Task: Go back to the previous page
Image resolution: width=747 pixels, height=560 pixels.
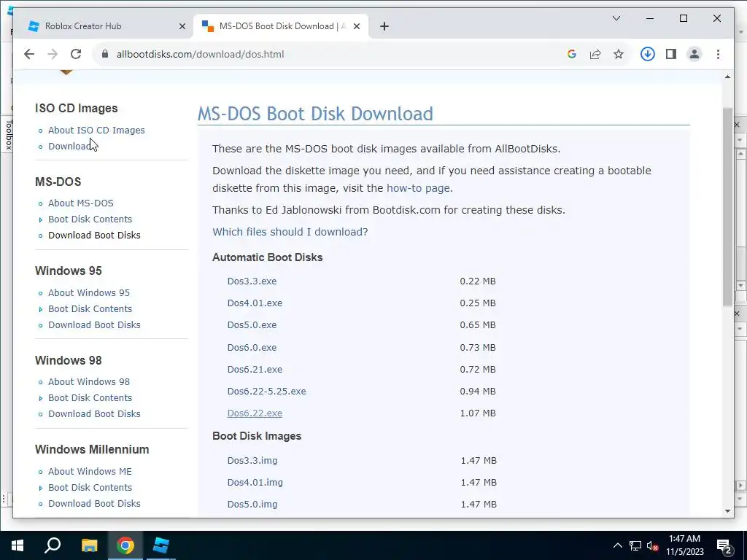Action: tap(29, 54)
